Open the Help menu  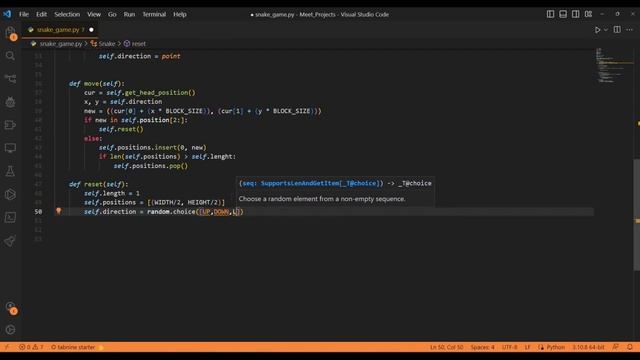(x=180, y=14)
